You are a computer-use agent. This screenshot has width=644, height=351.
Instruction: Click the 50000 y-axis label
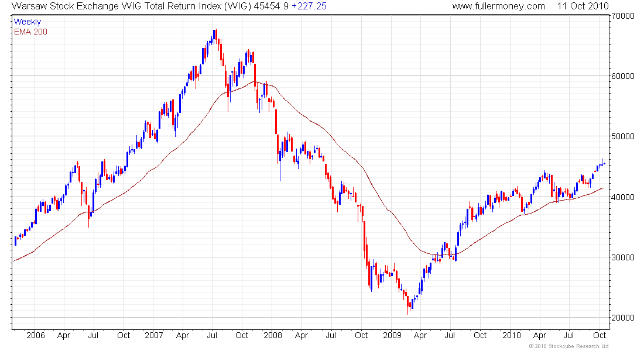(623, 136)
